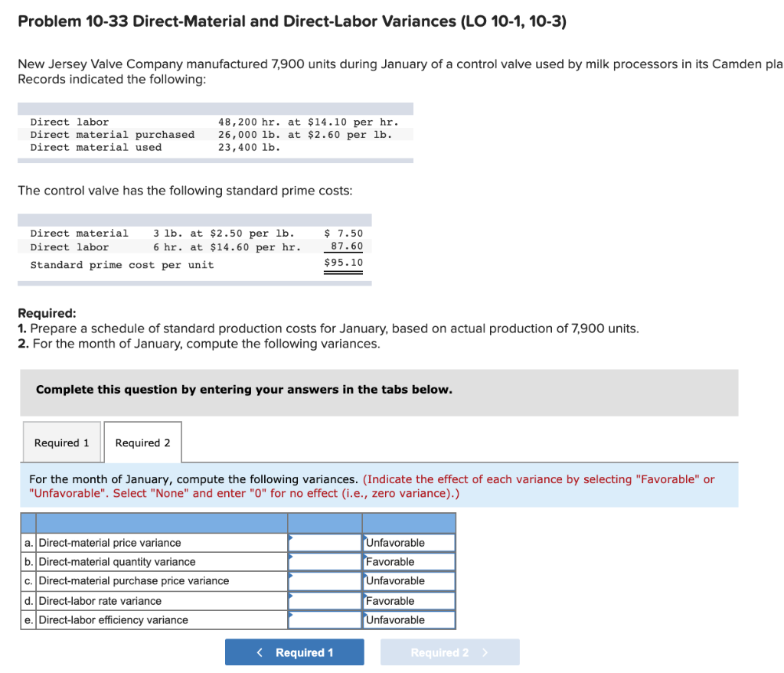Viewport: 784px width, 673px height.
Task: Click the 'Direct material purchased' label
Action: pyautogui.click(x=113, y=135)
